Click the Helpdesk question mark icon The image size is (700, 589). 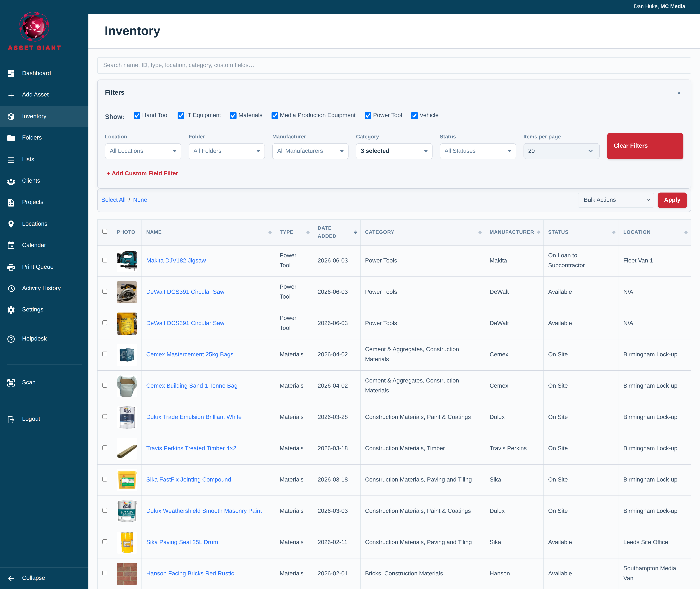pos(11,339)
